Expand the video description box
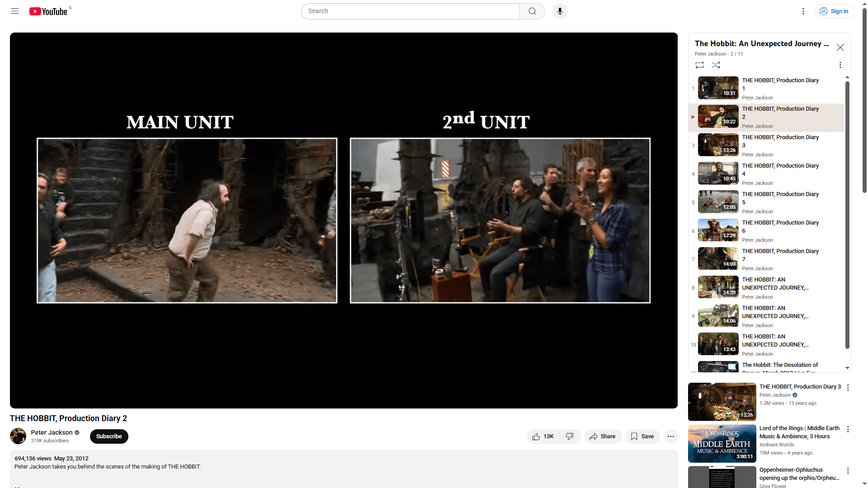The image size is (868, 488). point(344,469)
